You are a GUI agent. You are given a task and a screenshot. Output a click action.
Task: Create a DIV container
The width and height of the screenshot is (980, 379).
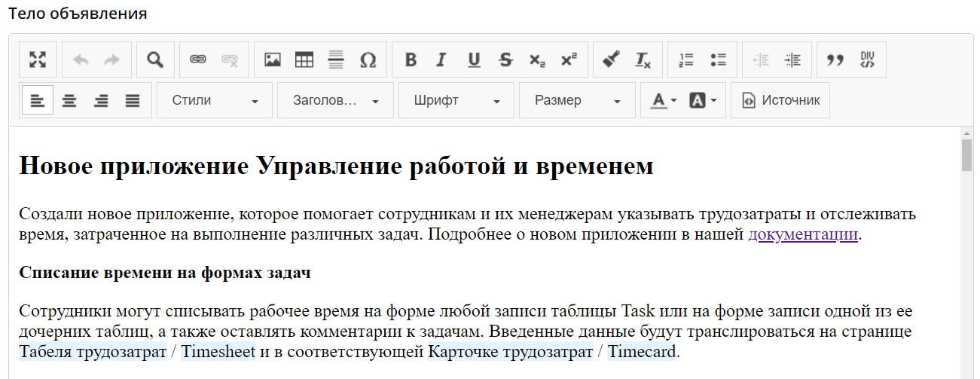[x=867, y=60]
